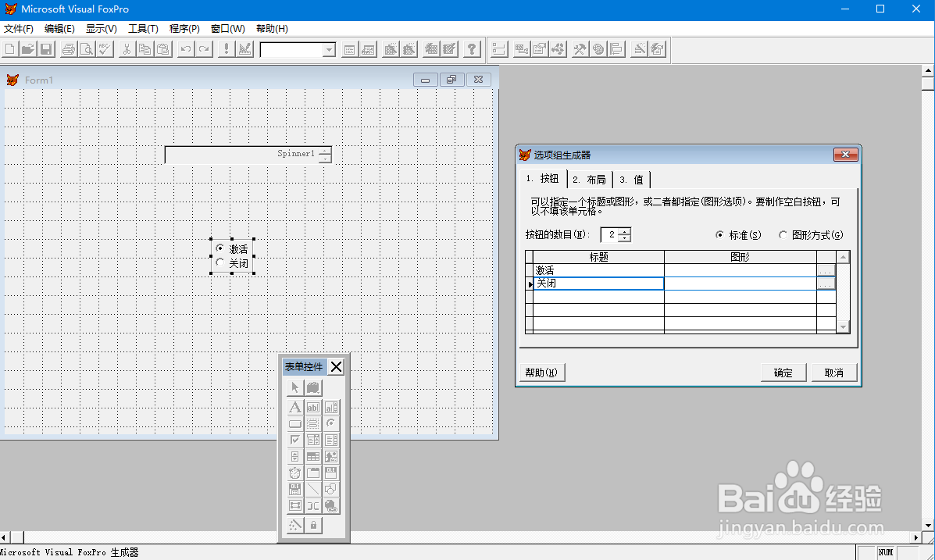Click the Paste clipboard toolbar icon
This screenshot has height=560, width=935.
[x=162, y=49]
